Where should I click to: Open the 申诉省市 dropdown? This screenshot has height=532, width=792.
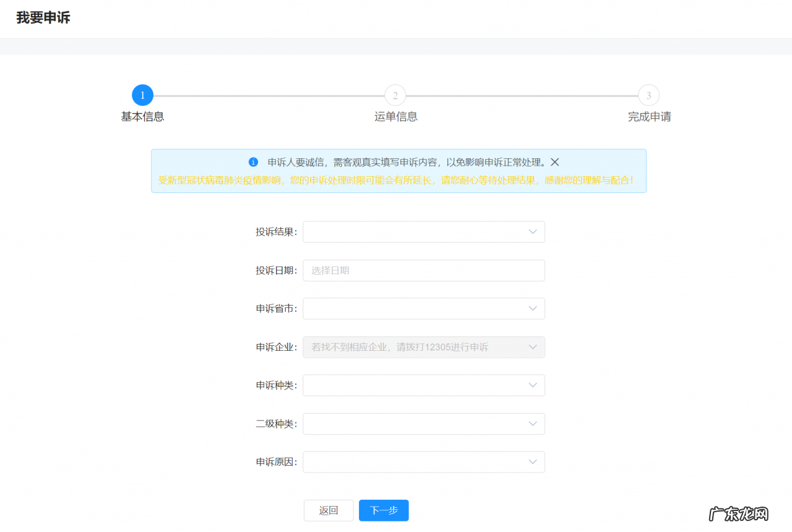[x=424, y=308]
